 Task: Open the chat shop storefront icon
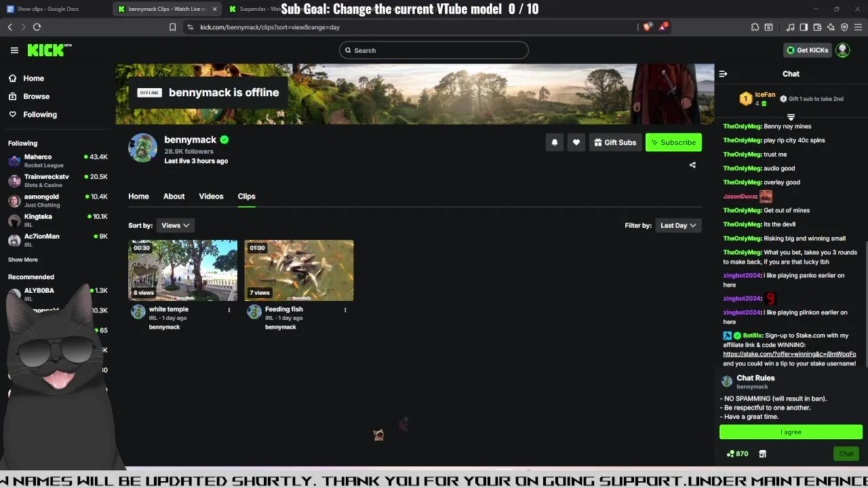pos(762,453)
